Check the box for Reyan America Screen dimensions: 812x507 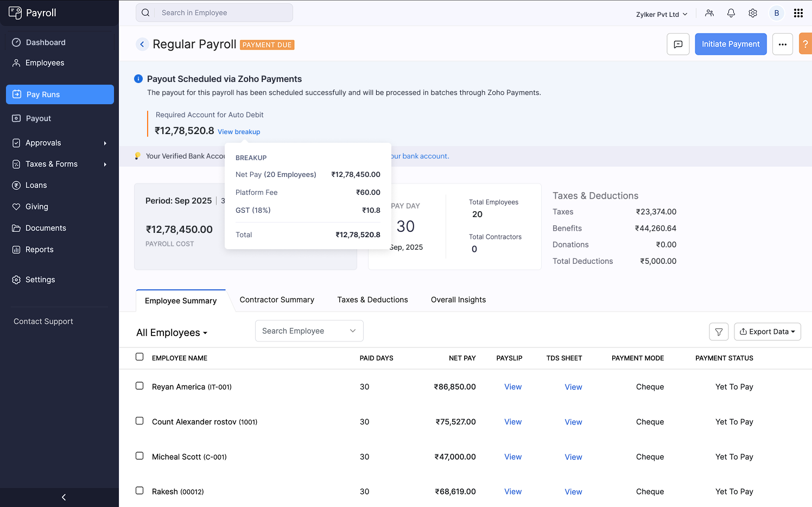coord(139,386)
